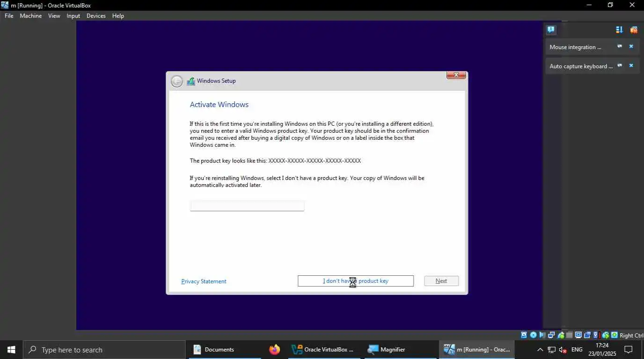Click the taskbar search box
Image resolution: width=644 pixels, height=359 pixels.
[x=104, y=350]
